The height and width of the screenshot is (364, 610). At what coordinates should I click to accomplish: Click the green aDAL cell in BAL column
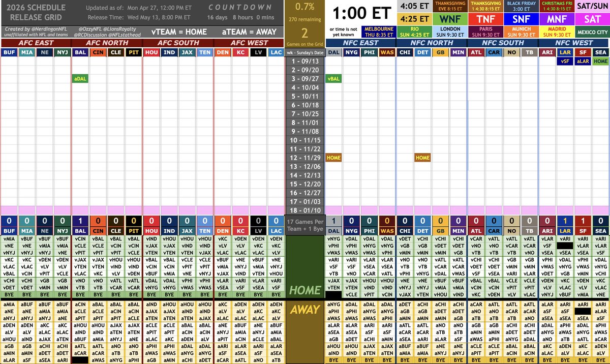click(x=80, y=79)
